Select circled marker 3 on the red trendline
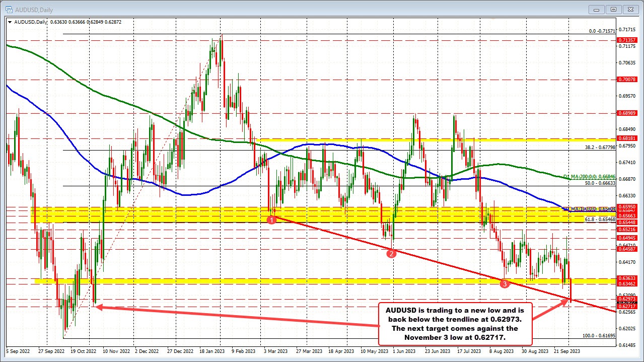The width and height of the screenshot is (644, 362). pos(504,284)
